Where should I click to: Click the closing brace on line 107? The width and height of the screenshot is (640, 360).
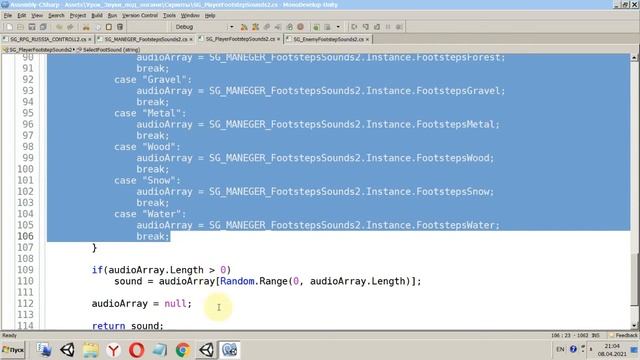coord(94,248)
